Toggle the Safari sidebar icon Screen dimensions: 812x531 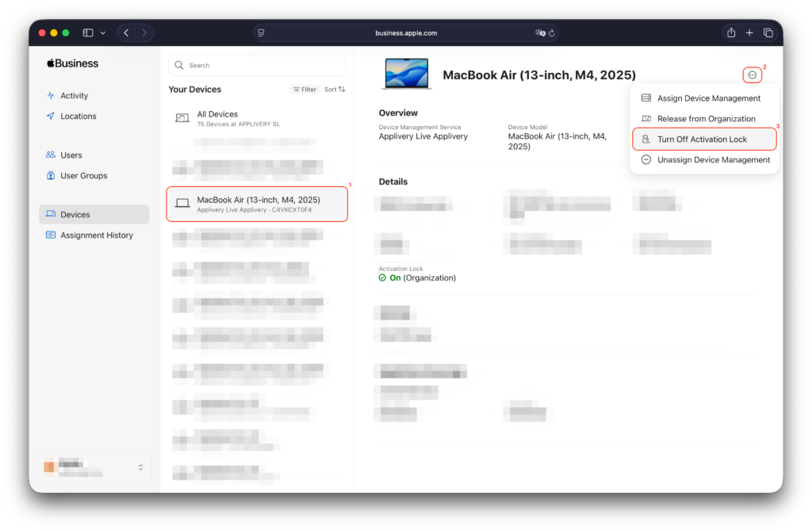[88, 32]
